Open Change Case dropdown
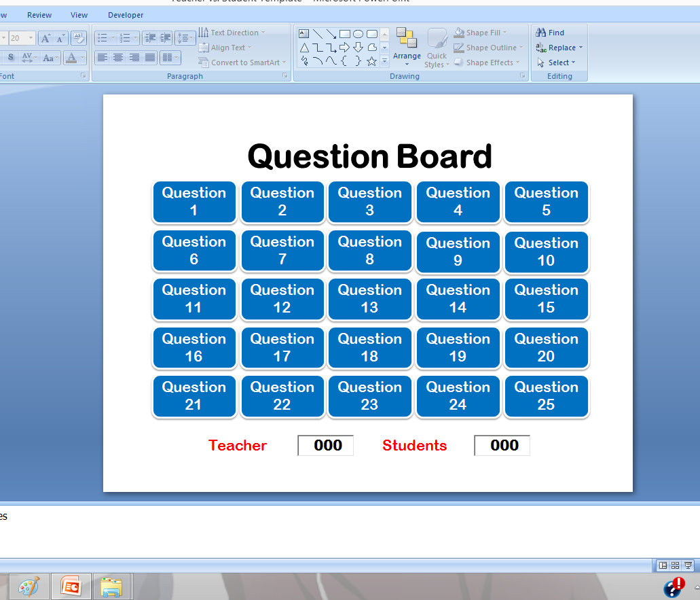The width and height of the screenshot is (700, 600). pyautogui.click(x=50, y=58)
